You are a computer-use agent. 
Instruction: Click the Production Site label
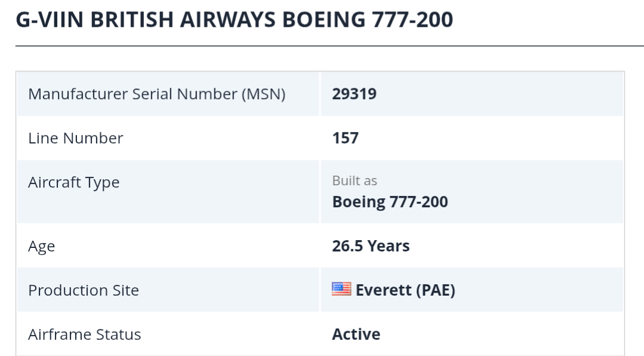(x=84, y=290)
